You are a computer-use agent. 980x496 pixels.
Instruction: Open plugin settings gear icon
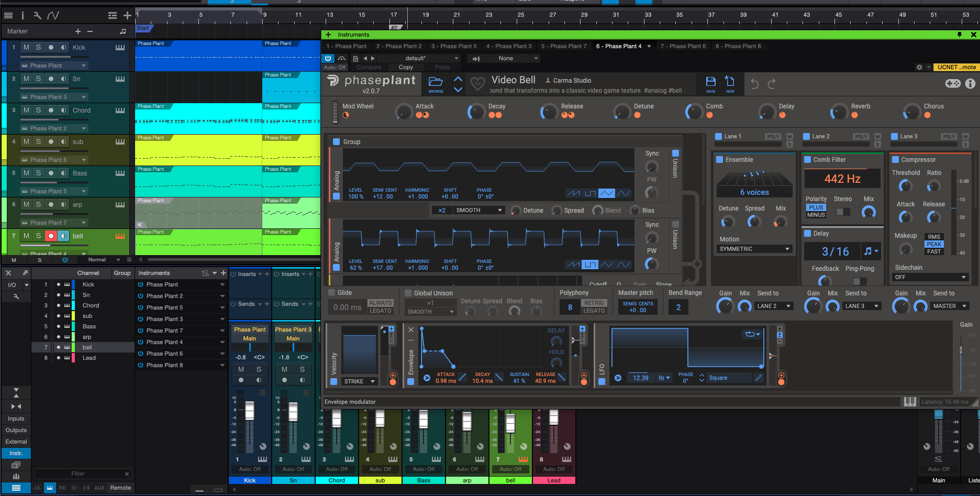point(919,67)
